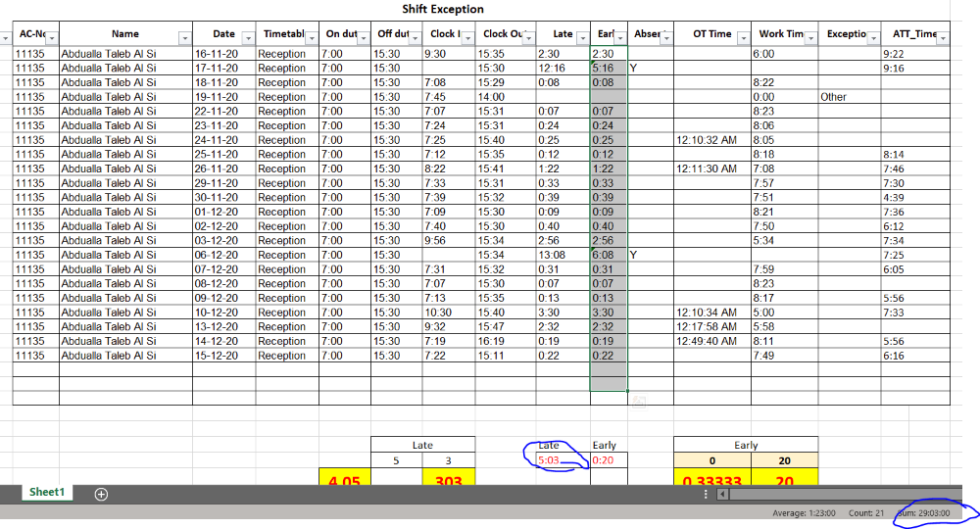Open the Off duty filter arrow
Image resolution: width=980 pixels, height=529 pixels.
[416, 38]
